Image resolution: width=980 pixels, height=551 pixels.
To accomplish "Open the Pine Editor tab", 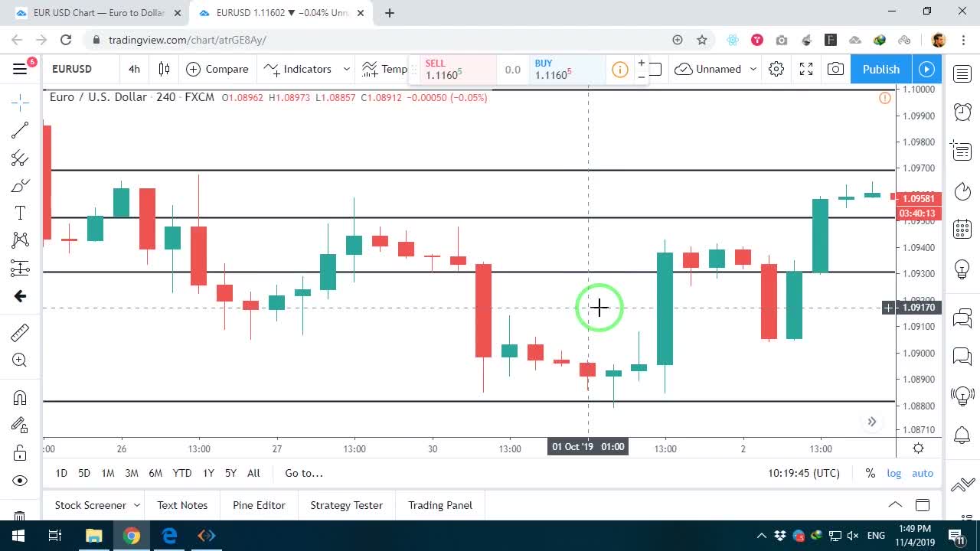I will pos(259,505).
